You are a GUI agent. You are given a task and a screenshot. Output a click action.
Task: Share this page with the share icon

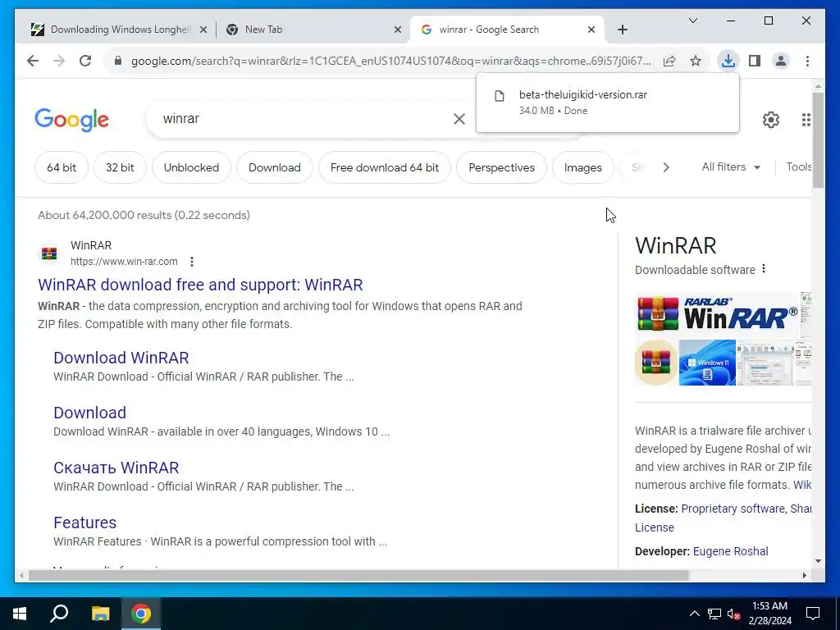(669, 61)
